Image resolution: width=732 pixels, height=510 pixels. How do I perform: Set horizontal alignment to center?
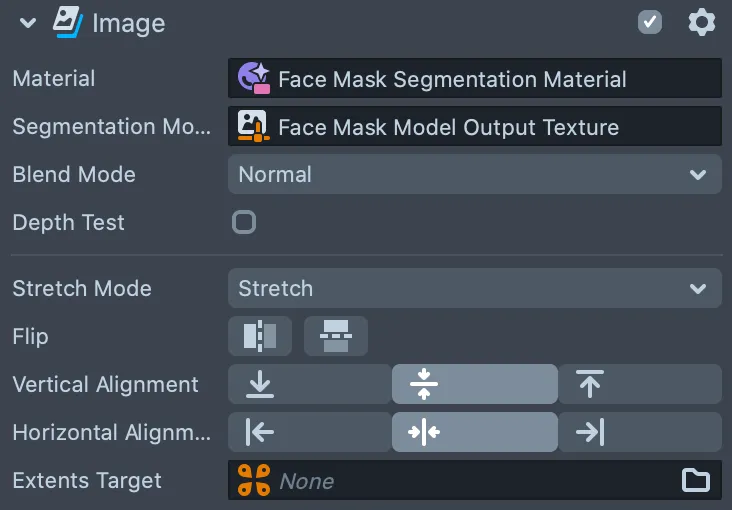click(x=475, y=432)
